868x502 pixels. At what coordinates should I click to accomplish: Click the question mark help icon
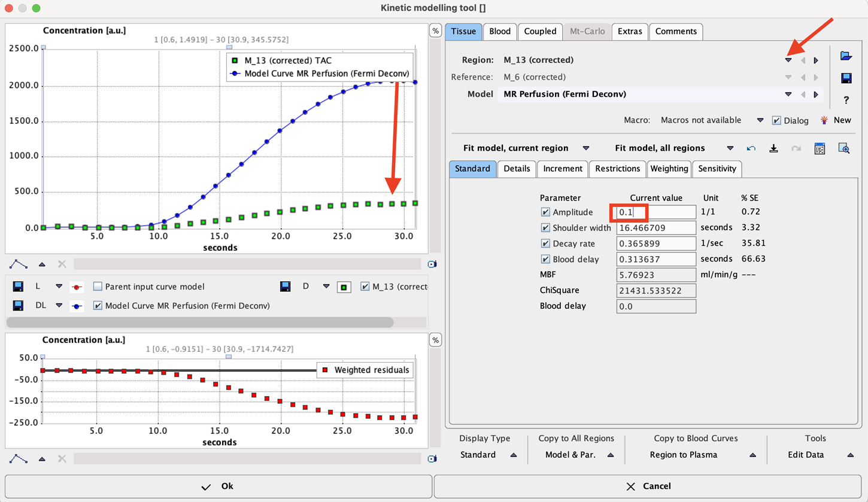pyautogui.click(x=846, y=100)
